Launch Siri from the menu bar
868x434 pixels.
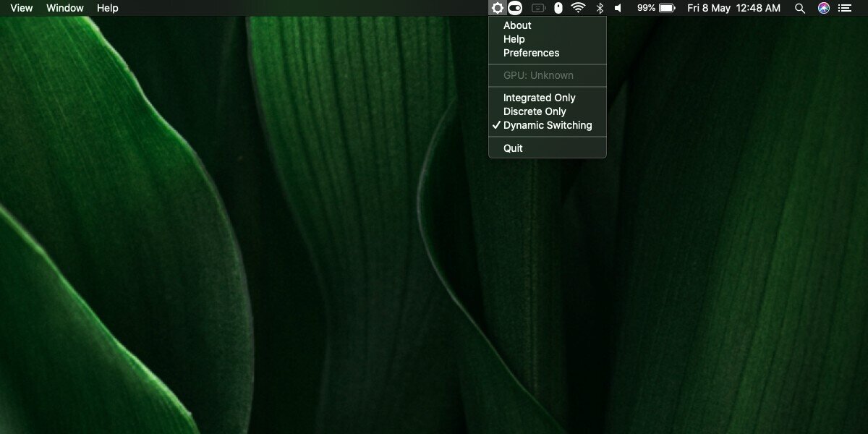(823, 8)
